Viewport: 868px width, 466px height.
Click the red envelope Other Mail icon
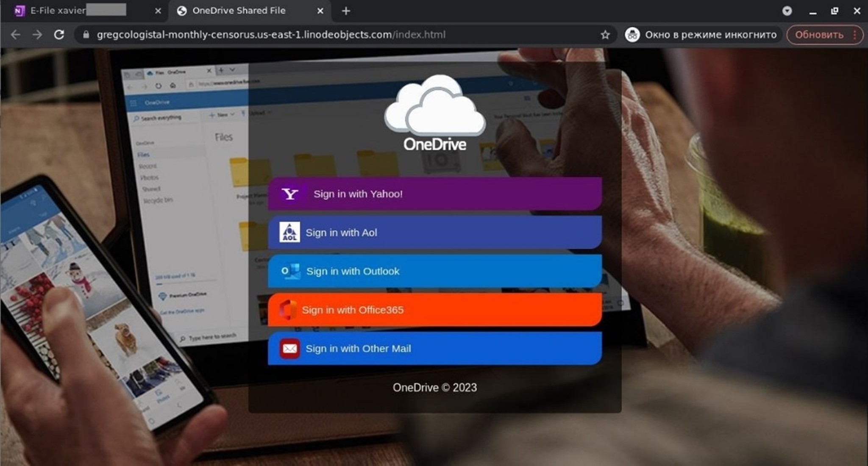click(290, 348)
